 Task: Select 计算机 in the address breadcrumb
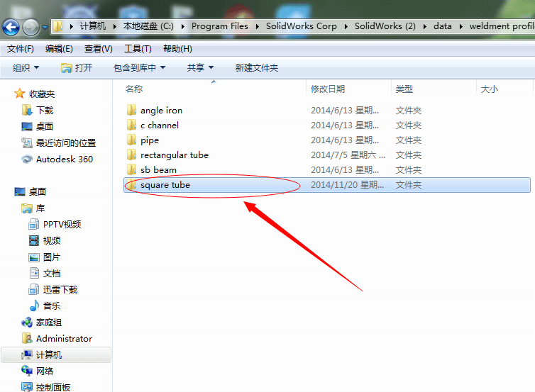click(x=93, y=26)
